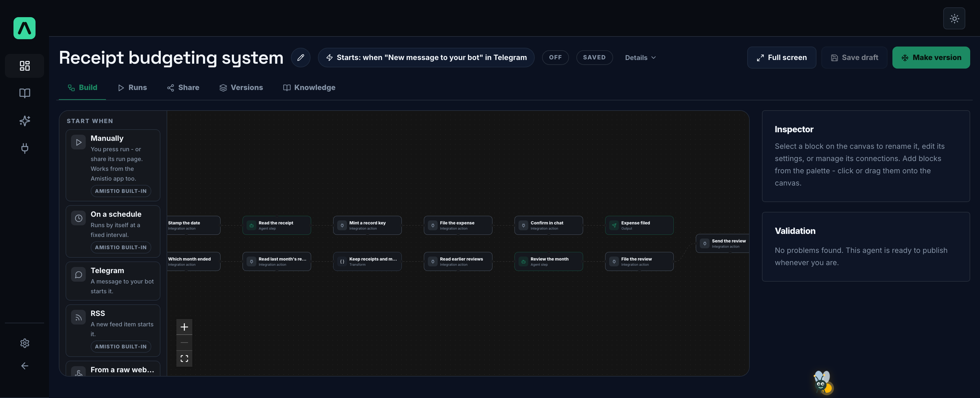Click AMISTIO BUILT-IN badge under On a schedule
980x398 pixels.
click(121, 247)
